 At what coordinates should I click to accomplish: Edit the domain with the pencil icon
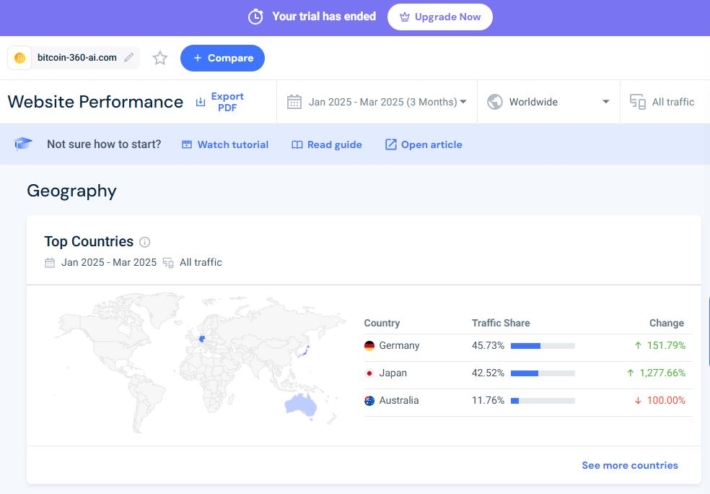(129, 58)
